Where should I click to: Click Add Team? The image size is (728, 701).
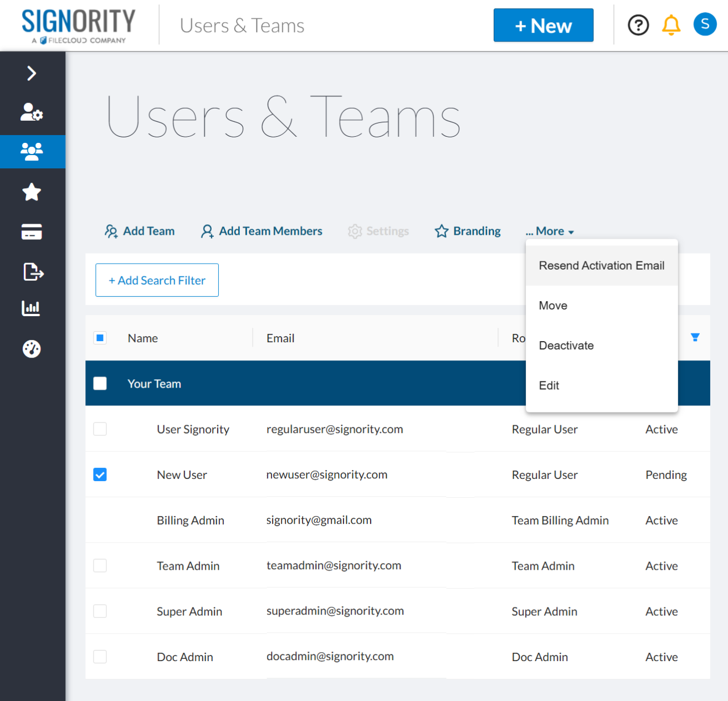pyautogui.click(x=140, y=231)
